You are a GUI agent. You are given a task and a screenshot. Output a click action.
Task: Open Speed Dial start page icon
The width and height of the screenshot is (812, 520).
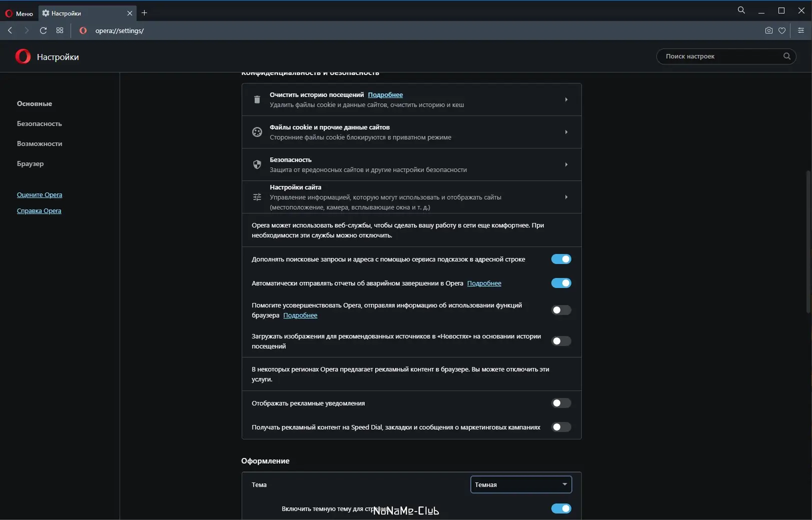click(x=60, y=30)
